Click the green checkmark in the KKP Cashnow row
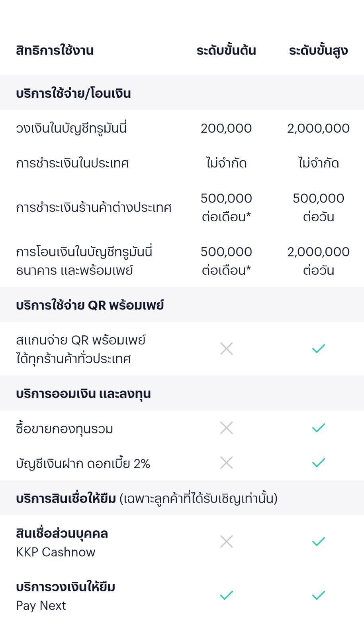The width and height of the screenshot is (364, 638). tap(319, 542)
